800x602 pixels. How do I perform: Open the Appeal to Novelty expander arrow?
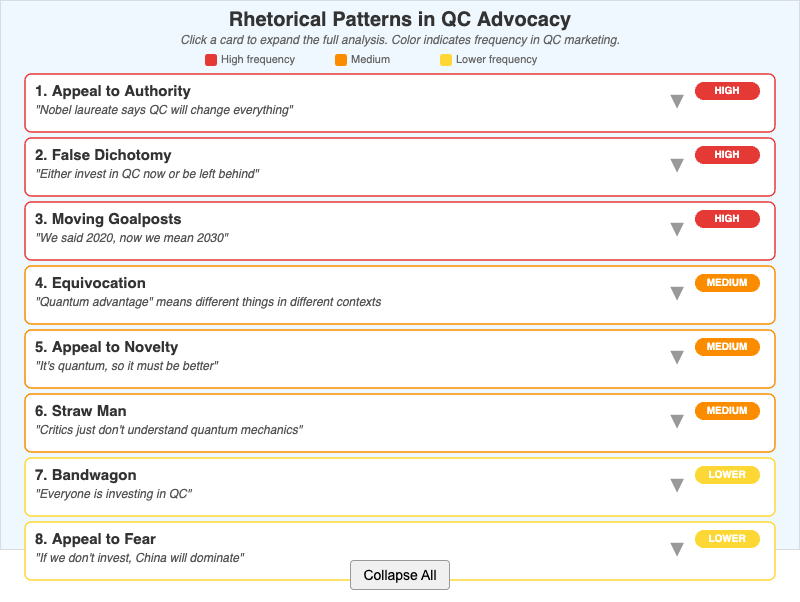677,356
